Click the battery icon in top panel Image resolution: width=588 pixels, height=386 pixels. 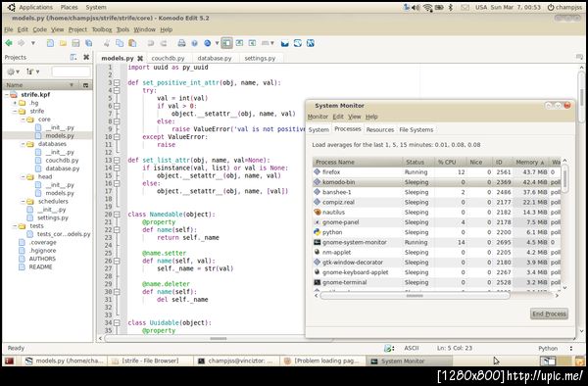point(439,8)
